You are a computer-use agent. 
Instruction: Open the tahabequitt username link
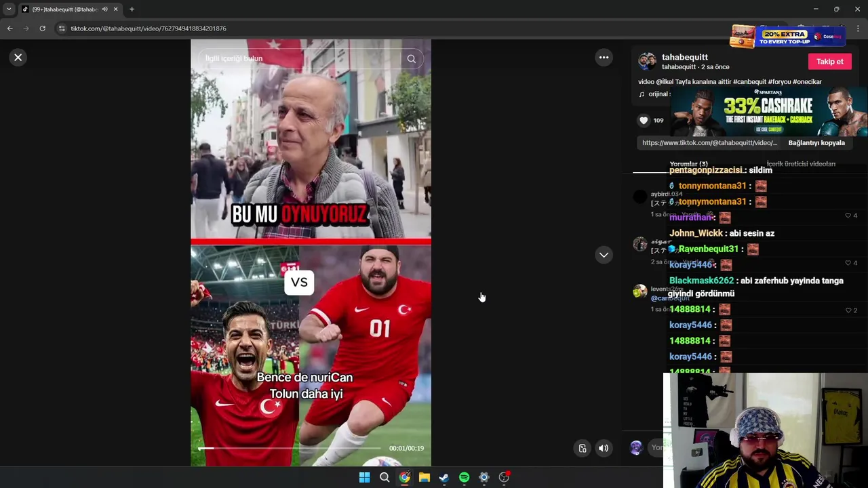coord(685,58)
